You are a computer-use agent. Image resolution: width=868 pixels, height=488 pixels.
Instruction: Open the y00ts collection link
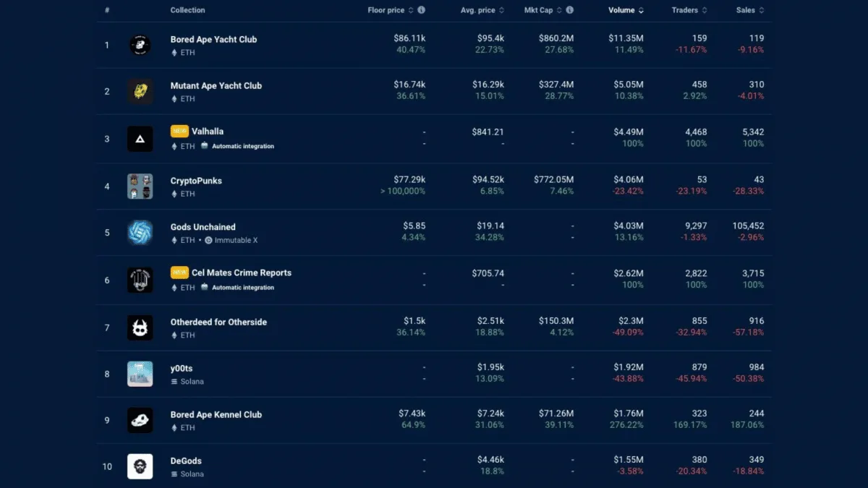pyautogui.click(x=182, y=369)
